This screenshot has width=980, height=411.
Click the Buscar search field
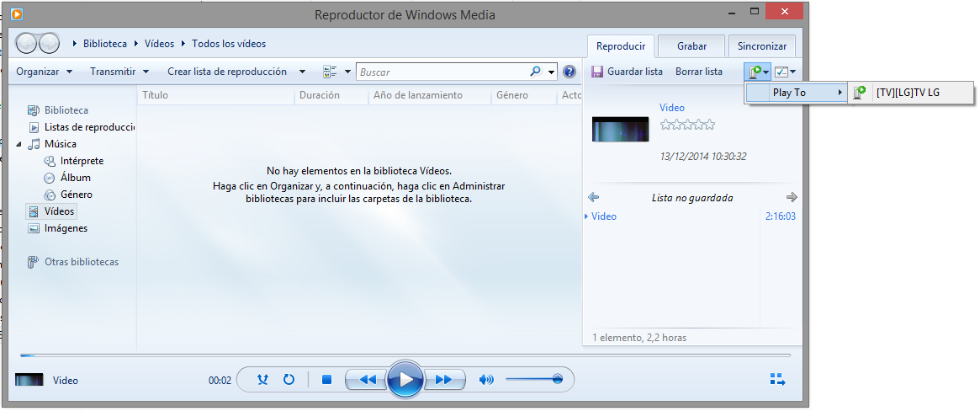443,72
